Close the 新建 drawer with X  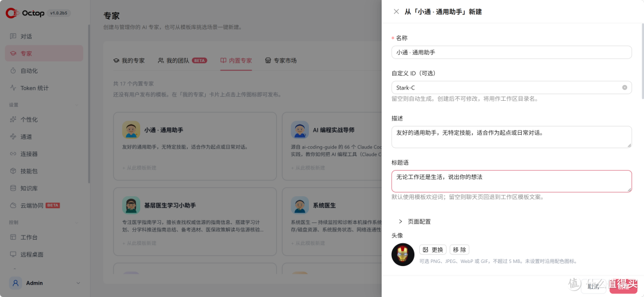click(x=397, y=11)
